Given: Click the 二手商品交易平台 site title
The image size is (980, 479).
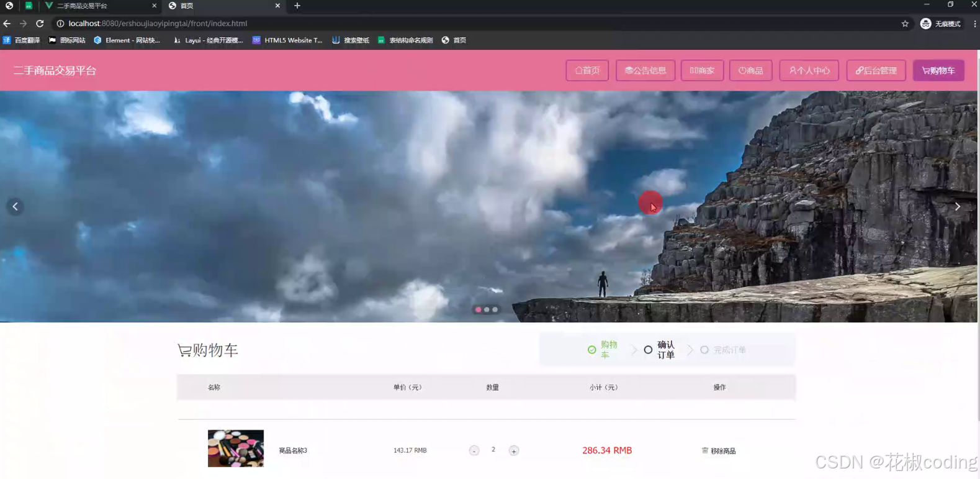Looking at the screenshot, I should pyautogui.click(x=55, y=70).
